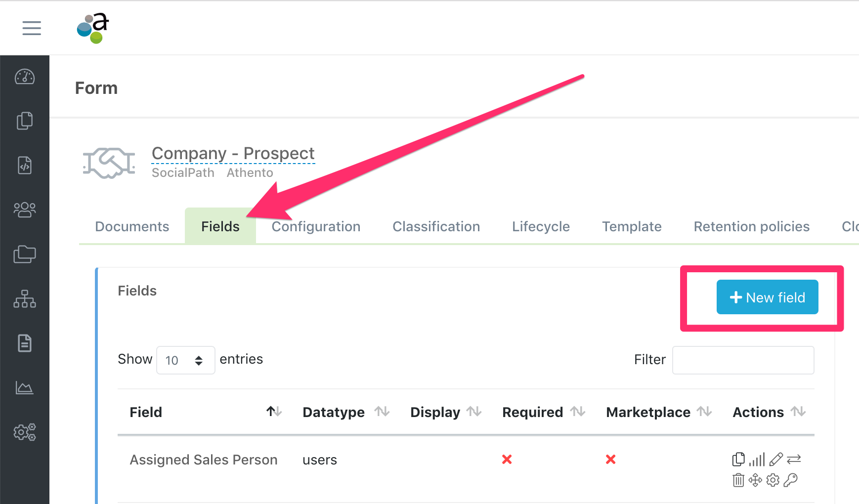This screenshot has width=859, height=504.
Task: Open the hierarchy tree sidebar icon
Action: 25,299
